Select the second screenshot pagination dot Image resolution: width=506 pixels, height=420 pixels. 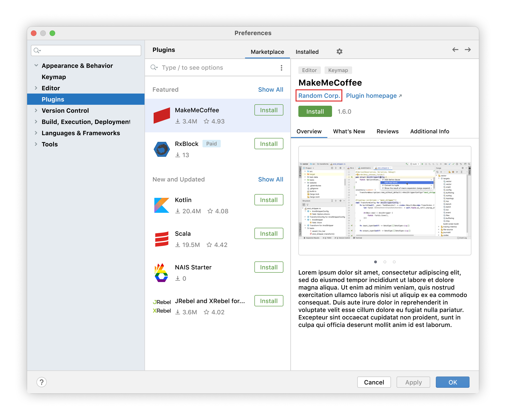(x=385, y=262)
